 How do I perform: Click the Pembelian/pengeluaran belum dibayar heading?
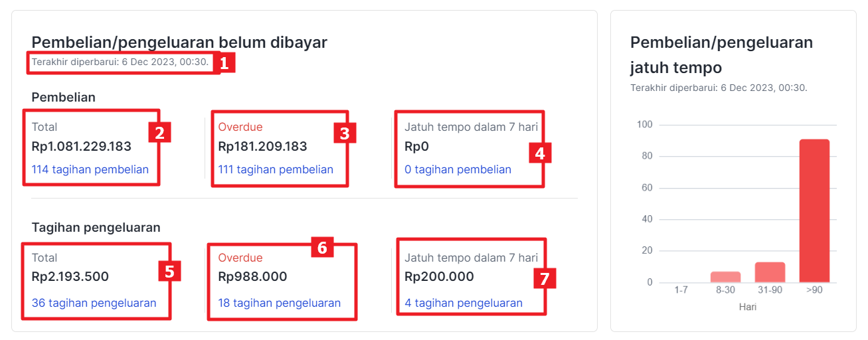coord(179,42)
